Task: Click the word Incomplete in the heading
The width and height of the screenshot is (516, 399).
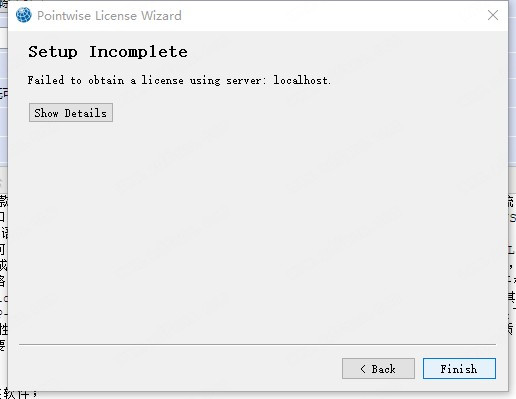Action: click(x=138, y=52)
